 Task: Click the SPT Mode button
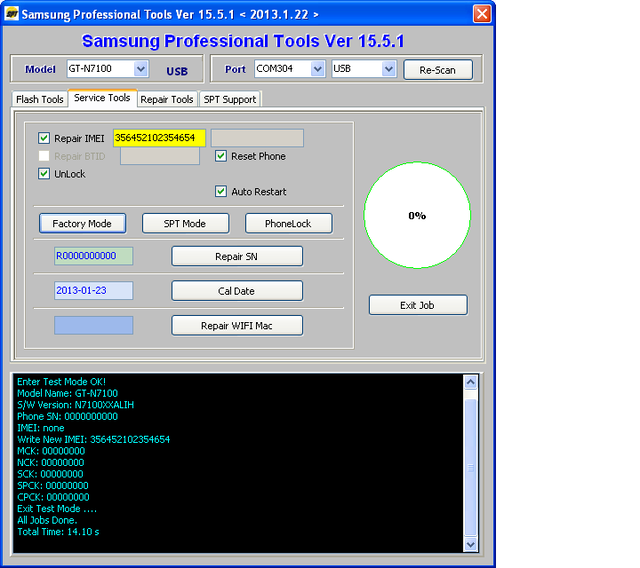click(x=185, y=224)
